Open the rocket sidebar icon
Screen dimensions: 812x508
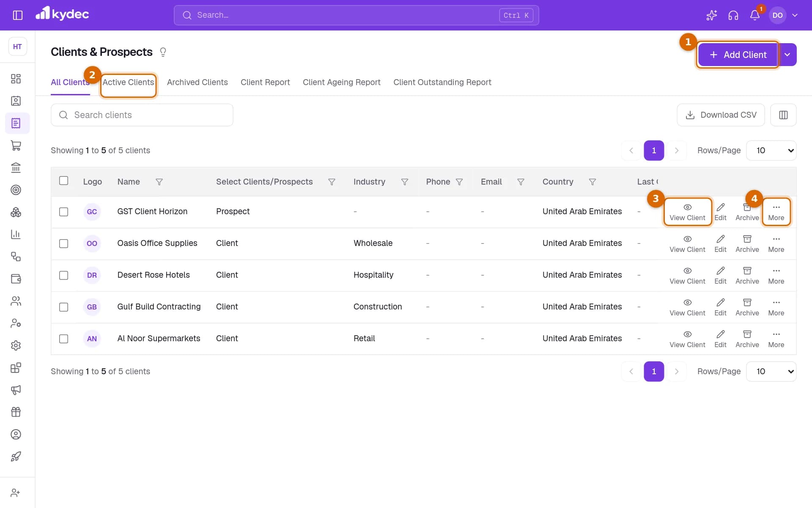[16, 456]
